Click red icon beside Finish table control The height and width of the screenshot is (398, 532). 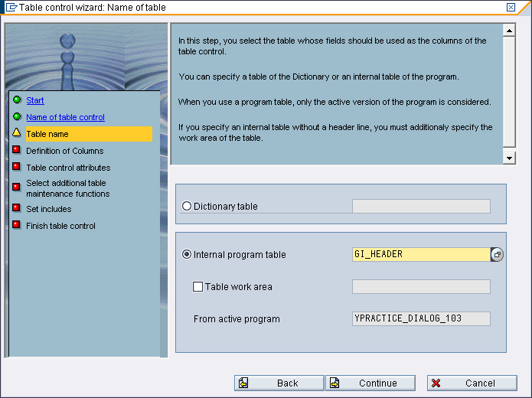coord(16,225)
